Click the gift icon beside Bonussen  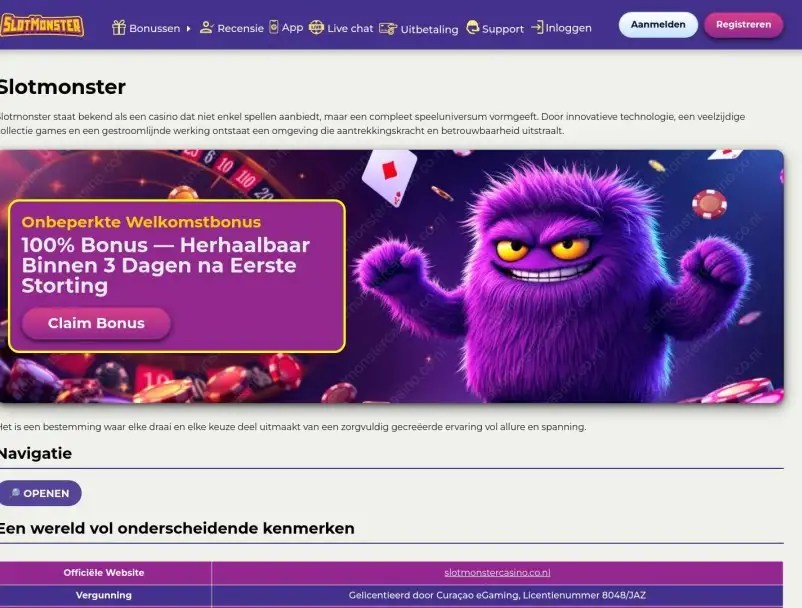click(119, 28)
